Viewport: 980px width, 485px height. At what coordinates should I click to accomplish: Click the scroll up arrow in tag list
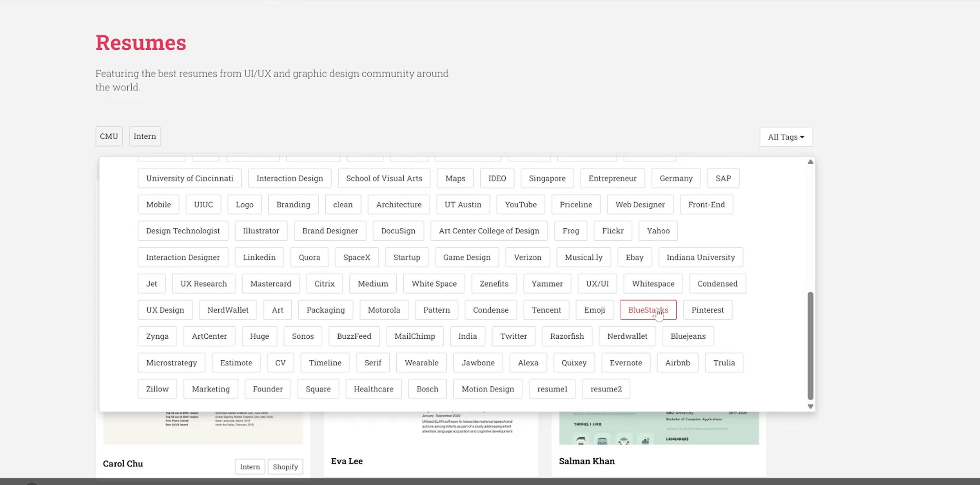[x=810, y=162]
